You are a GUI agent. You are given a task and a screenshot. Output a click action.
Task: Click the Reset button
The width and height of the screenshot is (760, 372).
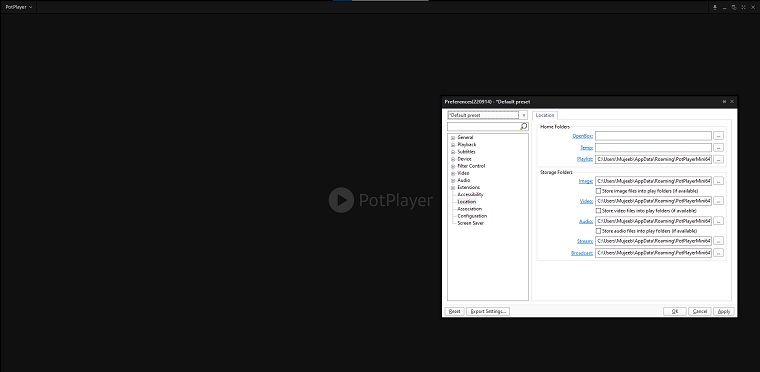tap(455, 311)
